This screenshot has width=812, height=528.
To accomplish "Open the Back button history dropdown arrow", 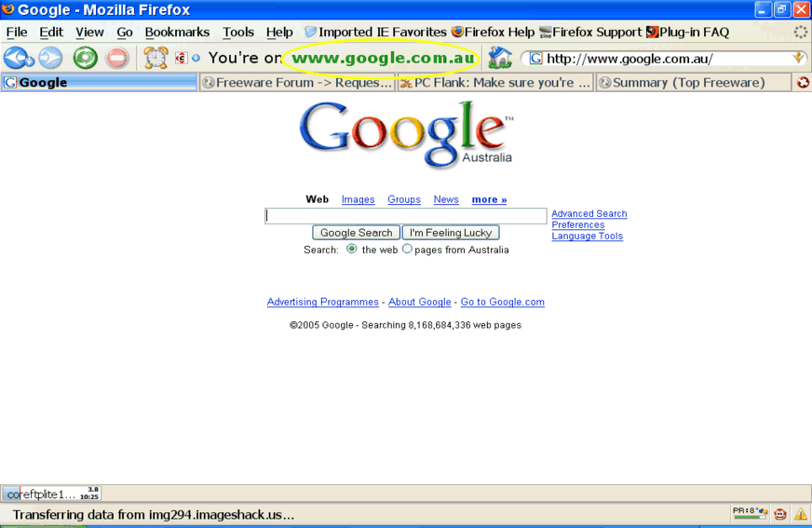I will click(x=30, y=61).
